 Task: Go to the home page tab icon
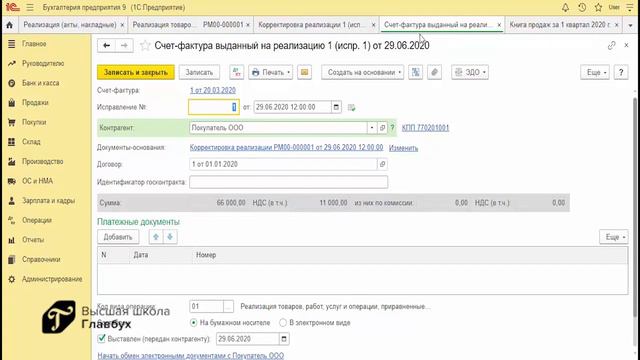pos(9,25)
